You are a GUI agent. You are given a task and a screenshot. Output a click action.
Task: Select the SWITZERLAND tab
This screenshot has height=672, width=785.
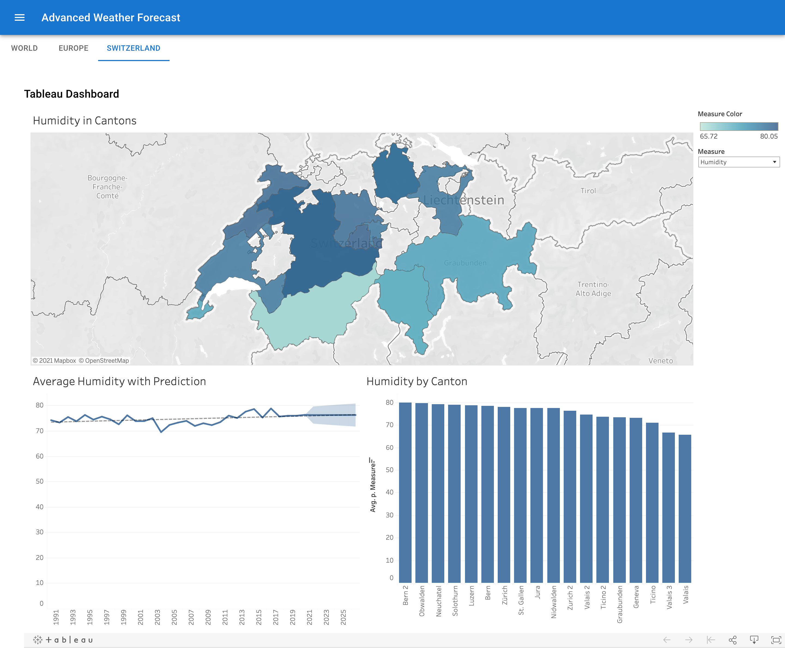pyautogui.click(x=133, y=48)
